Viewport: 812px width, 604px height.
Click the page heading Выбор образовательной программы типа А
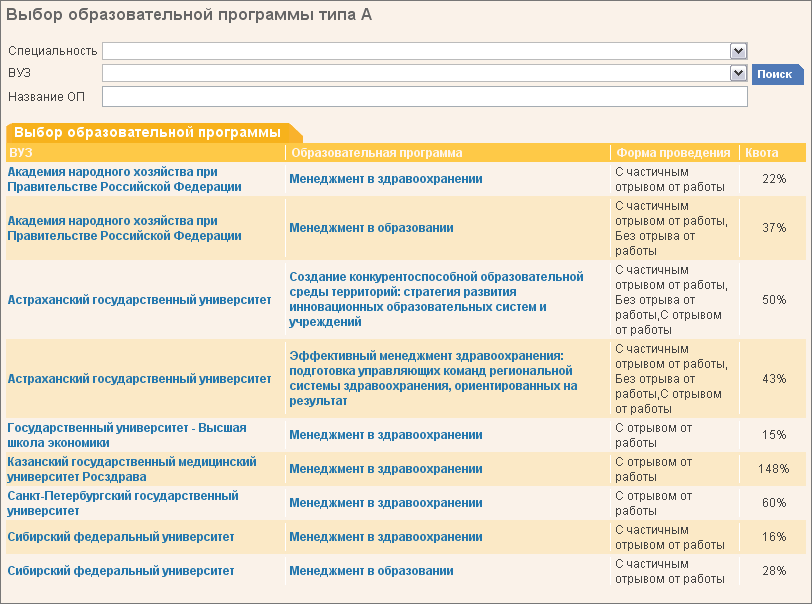pos(189,15)
